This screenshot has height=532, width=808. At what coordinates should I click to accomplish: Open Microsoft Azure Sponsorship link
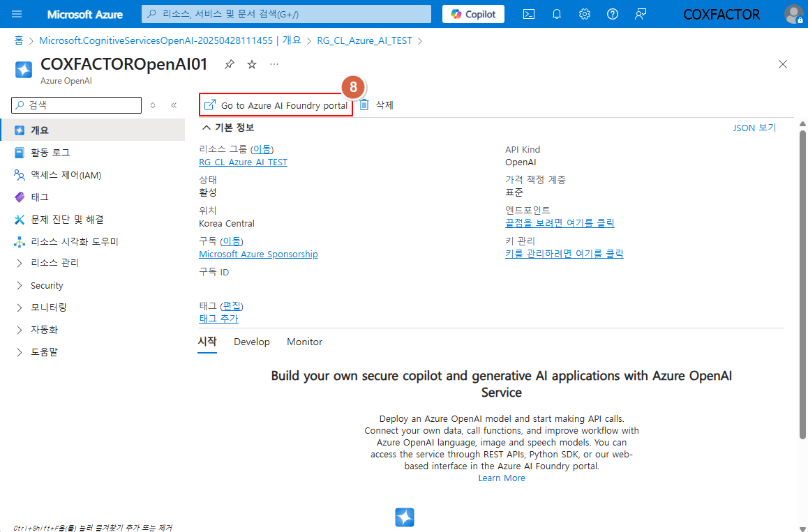[x=258, y=254]
